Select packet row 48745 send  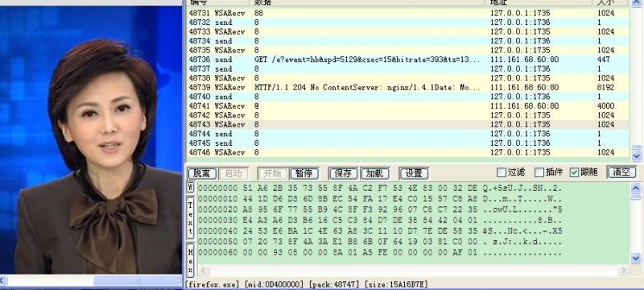click(x=408, y=143)
